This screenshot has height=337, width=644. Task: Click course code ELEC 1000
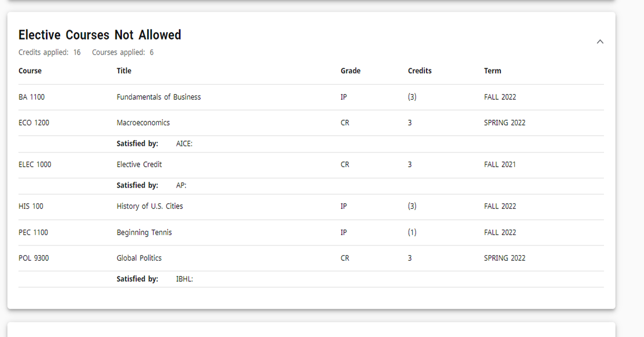pos(35,165)
